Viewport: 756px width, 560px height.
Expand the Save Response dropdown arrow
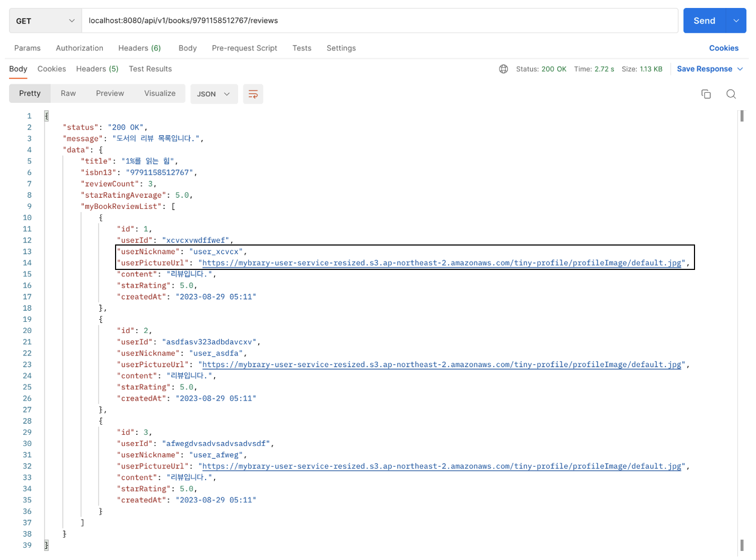[740, 69]
